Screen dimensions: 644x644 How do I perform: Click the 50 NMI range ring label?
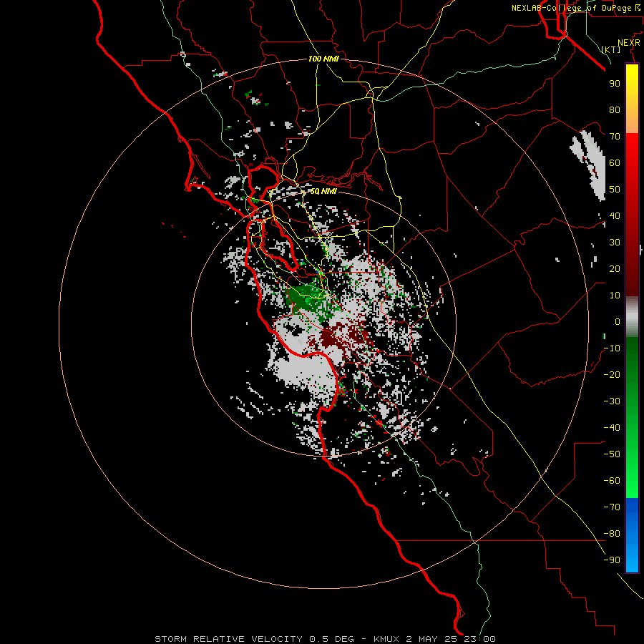(323, 192)
